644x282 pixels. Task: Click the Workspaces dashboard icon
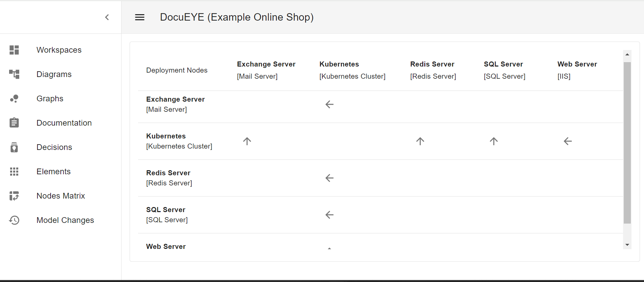[14, 50]
